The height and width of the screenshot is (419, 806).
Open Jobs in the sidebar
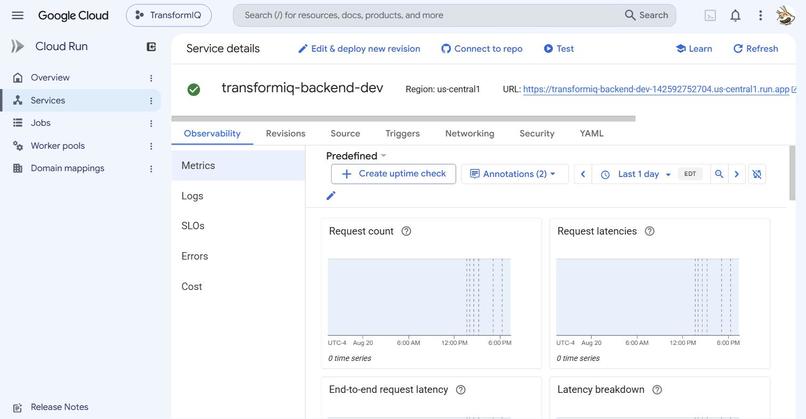tap(40, 123)
